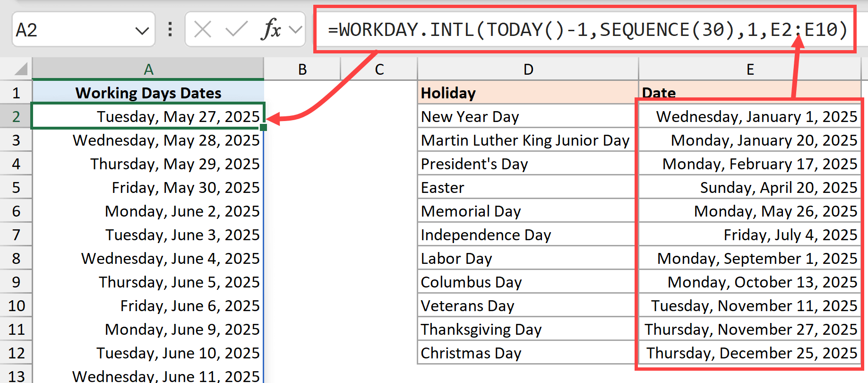This screenshot has width=868, height=383.
Task: Click the Enter checkmark icon in the formula bar
Action: click(235, 29)
